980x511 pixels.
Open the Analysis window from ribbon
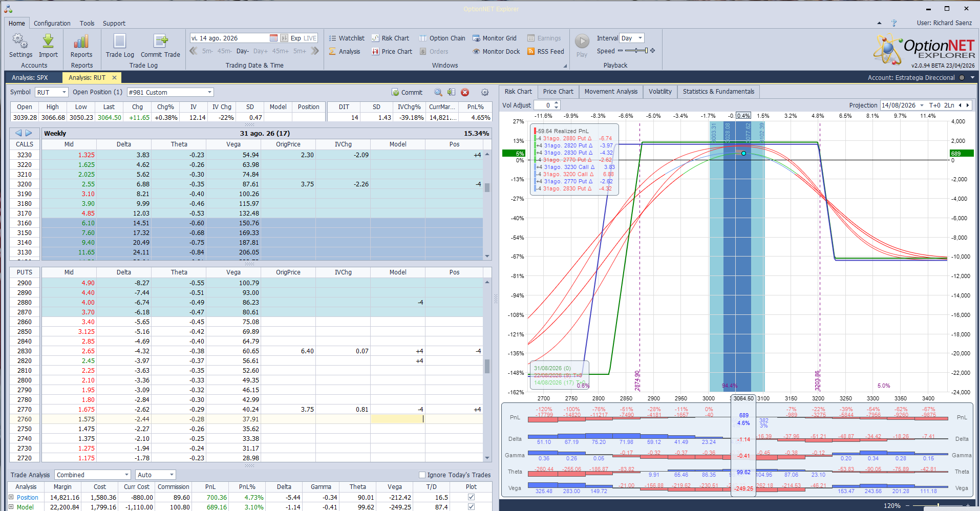345,51
